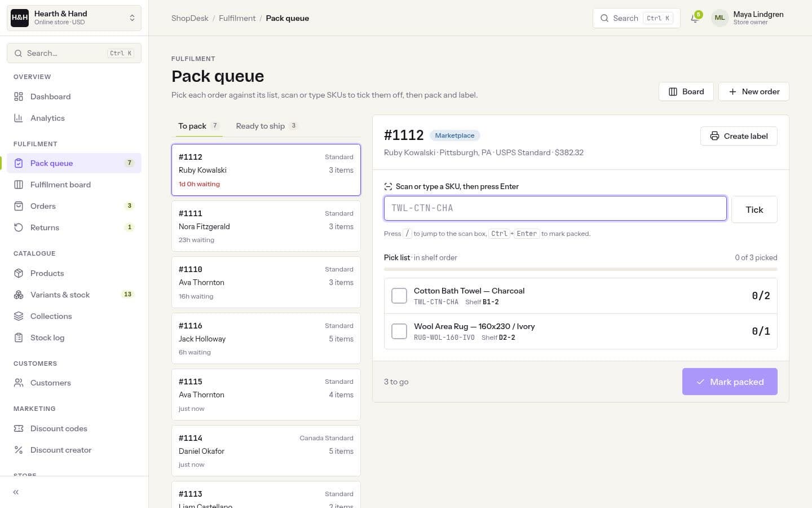Viewport: 812px width, 508px height.
Task: Click the Pack queue clipboard icon
Action: pos(19,163)
